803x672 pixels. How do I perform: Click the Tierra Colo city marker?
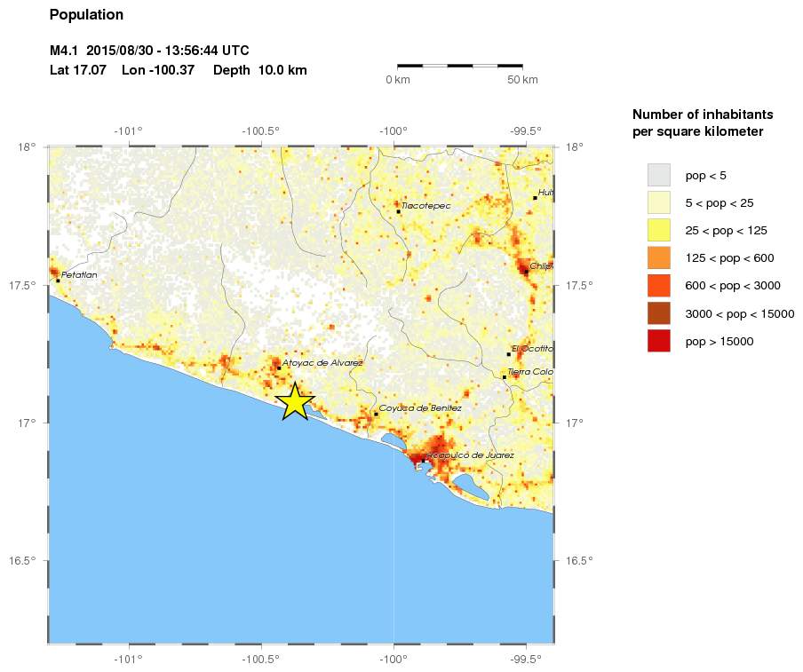tap(505, 377)
